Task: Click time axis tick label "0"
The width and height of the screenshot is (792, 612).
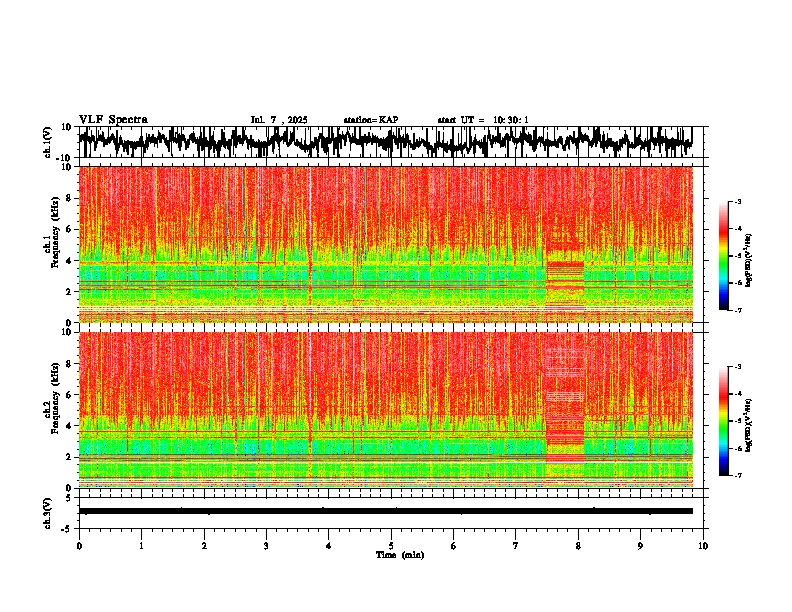Action: point(79,546)
